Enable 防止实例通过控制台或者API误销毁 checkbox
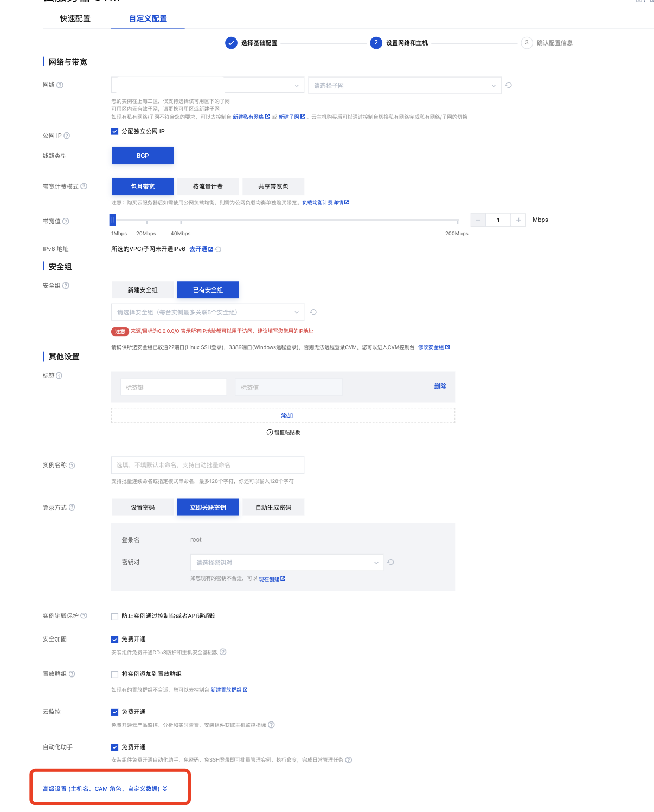This screenshot has width=654, height=812. pos(115,616)
